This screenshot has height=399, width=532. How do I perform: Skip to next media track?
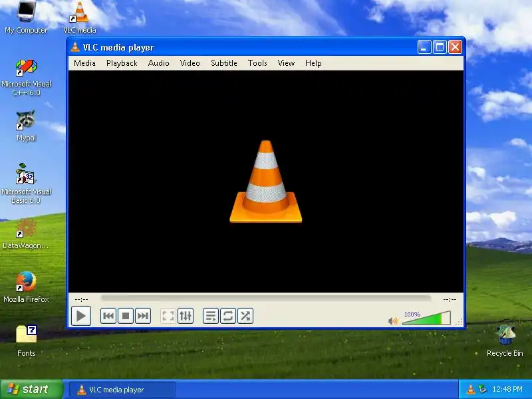click(143, 316)
